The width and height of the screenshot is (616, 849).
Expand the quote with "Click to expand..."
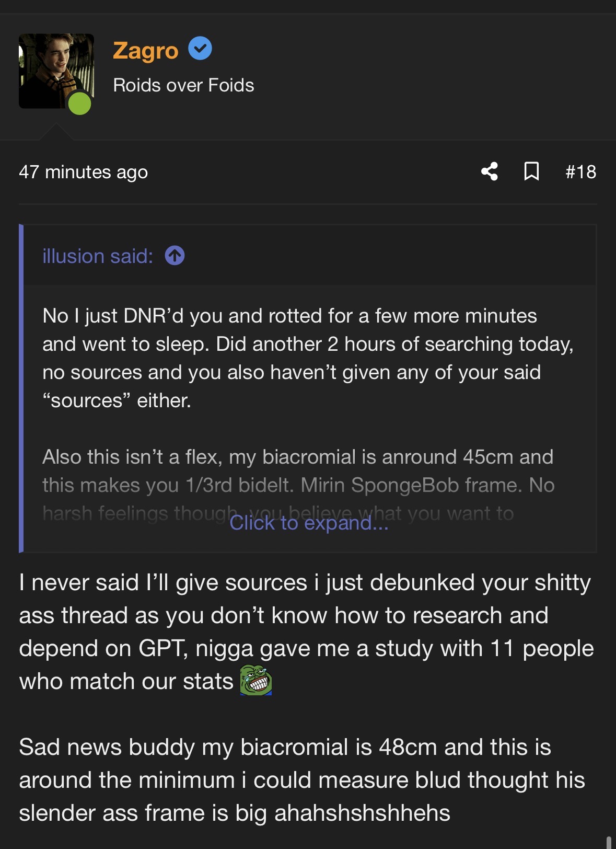(309, 523)
